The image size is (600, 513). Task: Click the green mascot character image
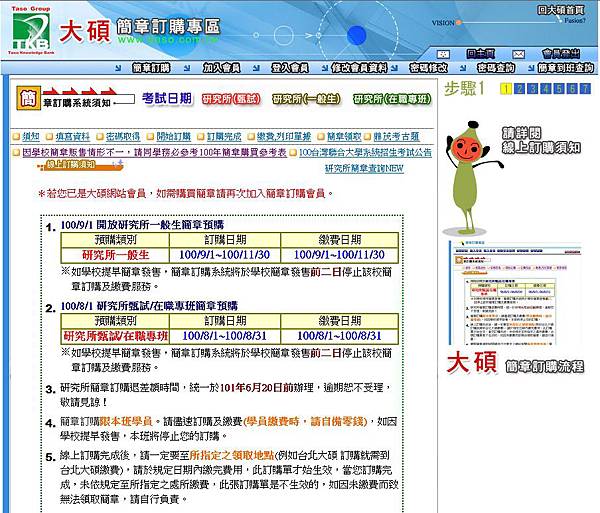(472, 178)
